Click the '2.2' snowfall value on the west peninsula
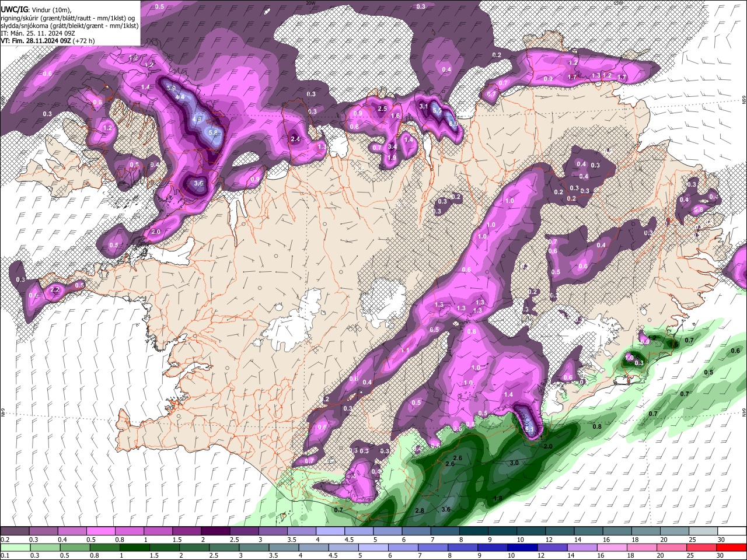The image size is (747, 560). click(x=55, y=289)
